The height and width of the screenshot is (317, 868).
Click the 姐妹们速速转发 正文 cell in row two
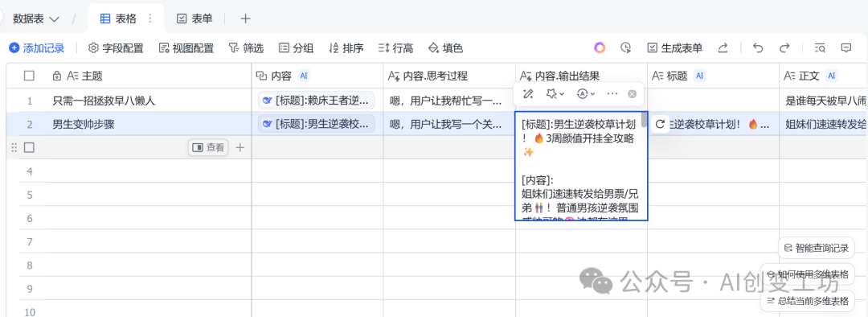824,124
